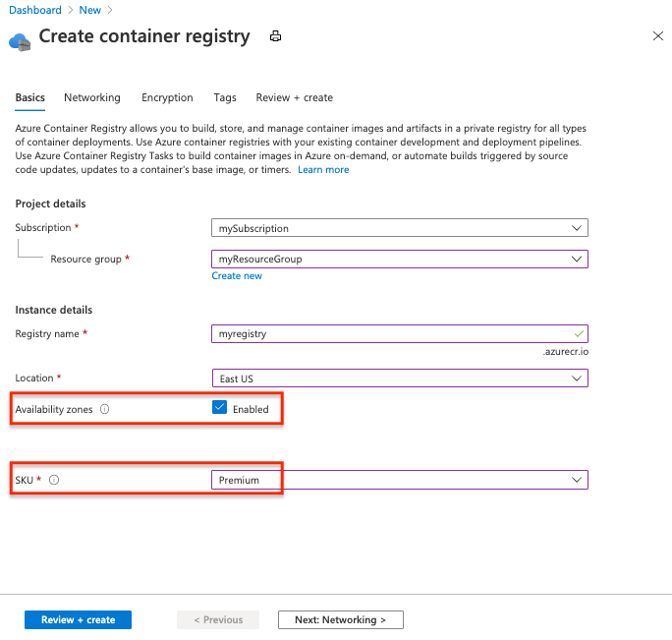The image size is (672, 640).
Task: Open the Learn more link
Action: tap(323, 170)
